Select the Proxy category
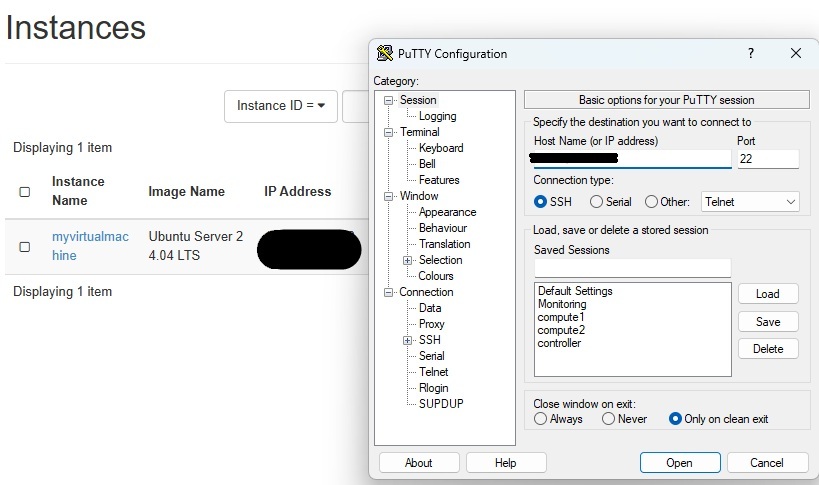This screenshot has width=819, height=485. (431, 324)
